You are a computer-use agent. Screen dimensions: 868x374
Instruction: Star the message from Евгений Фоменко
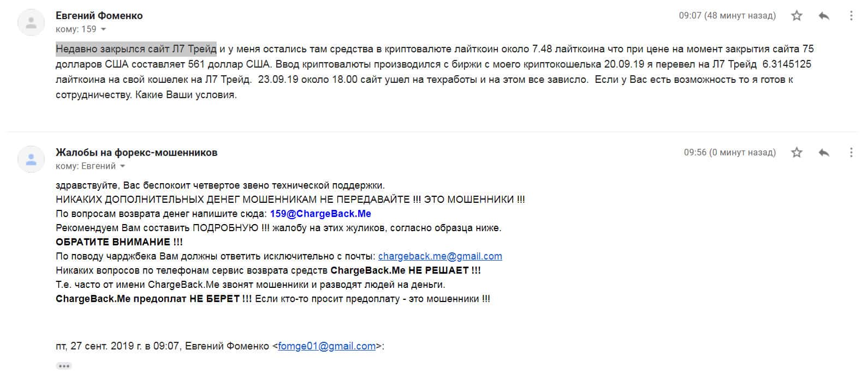[796, 16]
